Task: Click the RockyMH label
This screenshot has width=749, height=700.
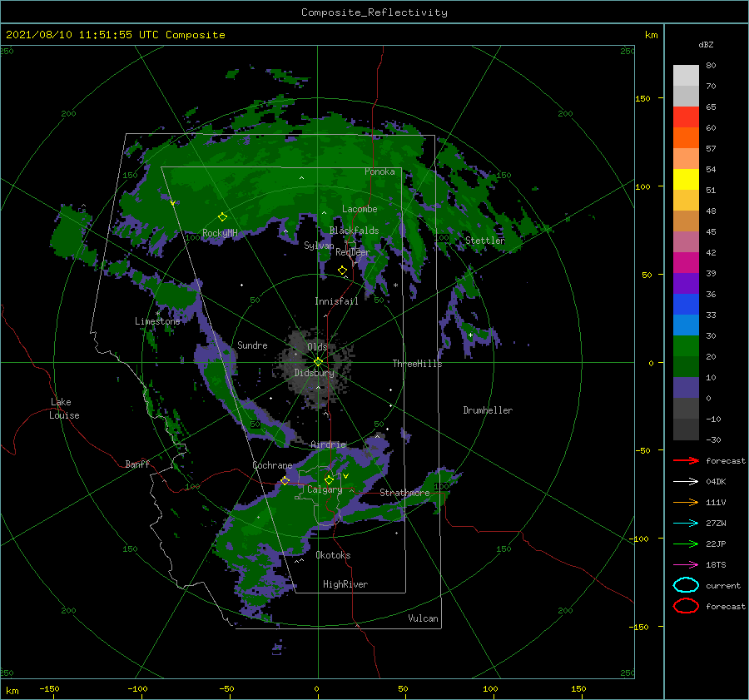Action: point(220,233)
